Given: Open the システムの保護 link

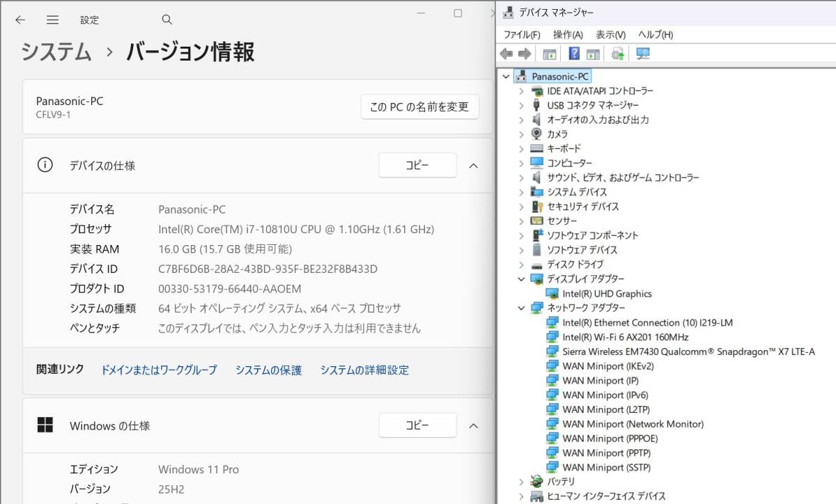Looking at the screenshot, I should point(267,370).
